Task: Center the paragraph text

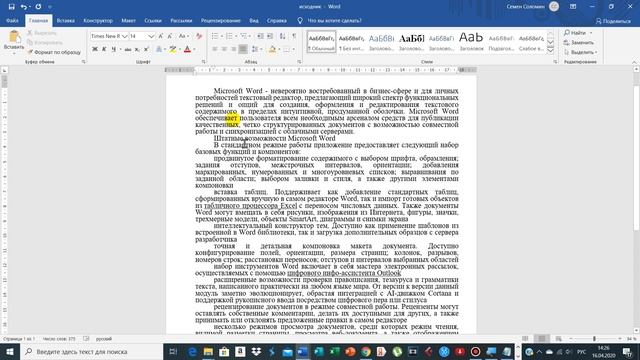Action: pos(224,49)
